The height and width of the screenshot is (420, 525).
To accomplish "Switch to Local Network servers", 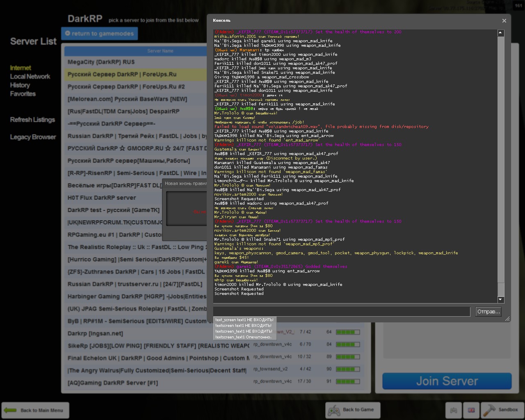I will tap(30, 77).
